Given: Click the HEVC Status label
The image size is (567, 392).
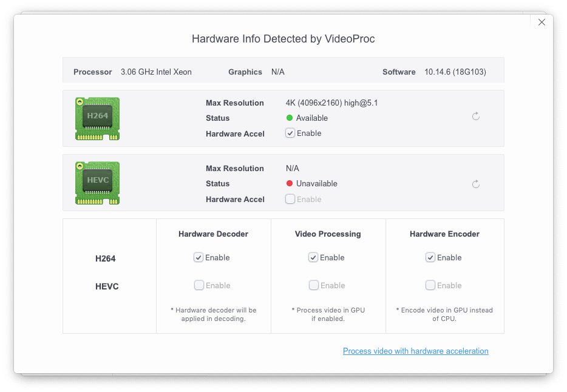Looking at the screenshot, I should pos(218,183).
